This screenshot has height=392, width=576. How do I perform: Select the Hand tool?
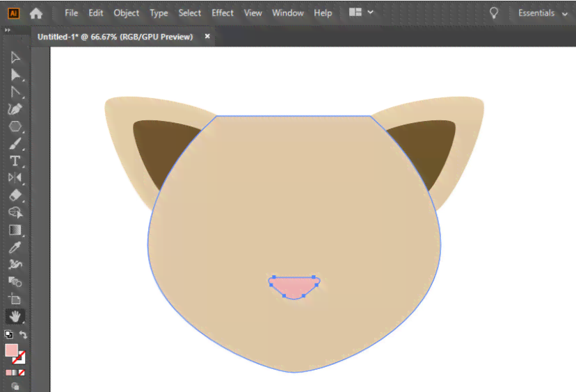click(15, 316)
